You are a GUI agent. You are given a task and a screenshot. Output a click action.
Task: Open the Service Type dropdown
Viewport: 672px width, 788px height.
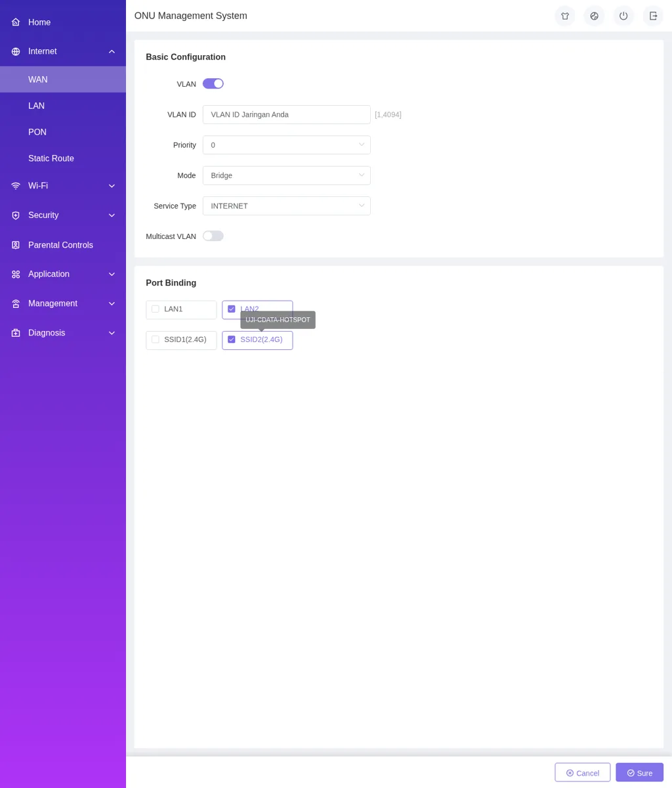287,206
